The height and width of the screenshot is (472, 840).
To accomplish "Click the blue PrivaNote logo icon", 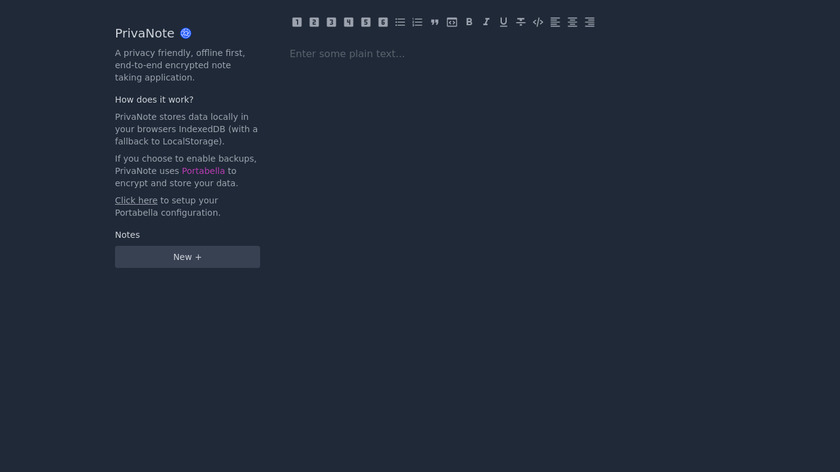I will coord(185,33).
